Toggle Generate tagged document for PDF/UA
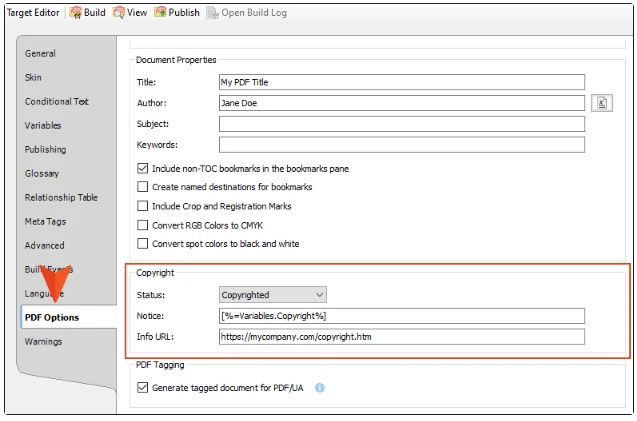 [x=143, y=388]
